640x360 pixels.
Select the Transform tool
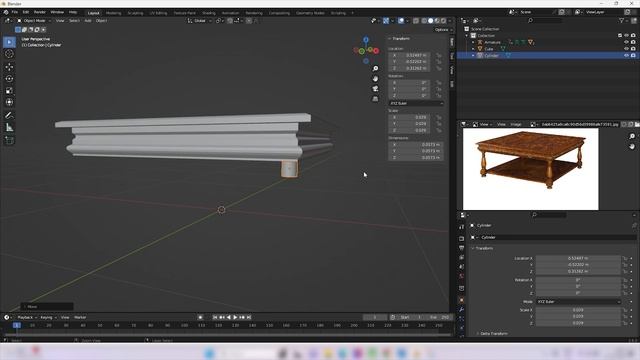tap(9, 102)
